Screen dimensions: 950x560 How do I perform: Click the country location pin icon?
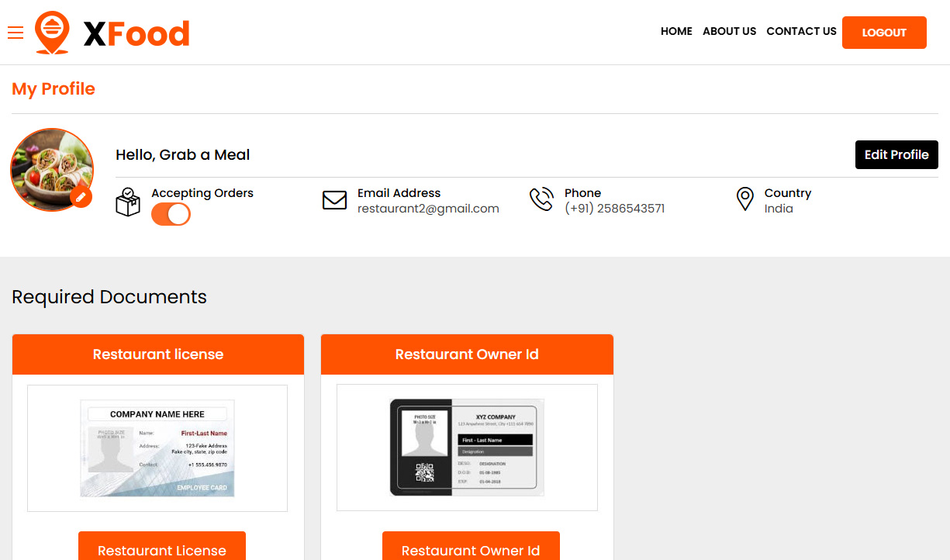[744, 199]
